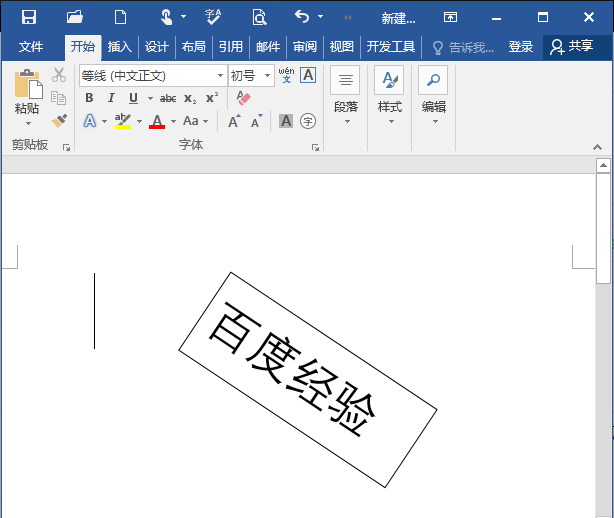Switch to the 设计 tab
This screenshot has width=614, height=518.
(157, 47)
